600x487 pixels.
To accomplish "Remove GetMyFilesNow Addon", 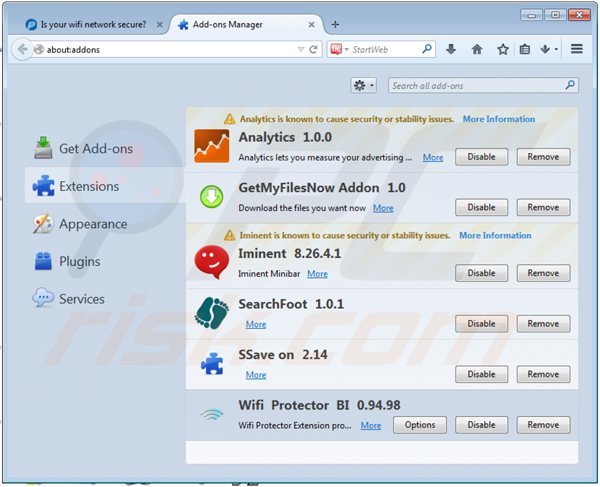I will (x=543, y=207).
